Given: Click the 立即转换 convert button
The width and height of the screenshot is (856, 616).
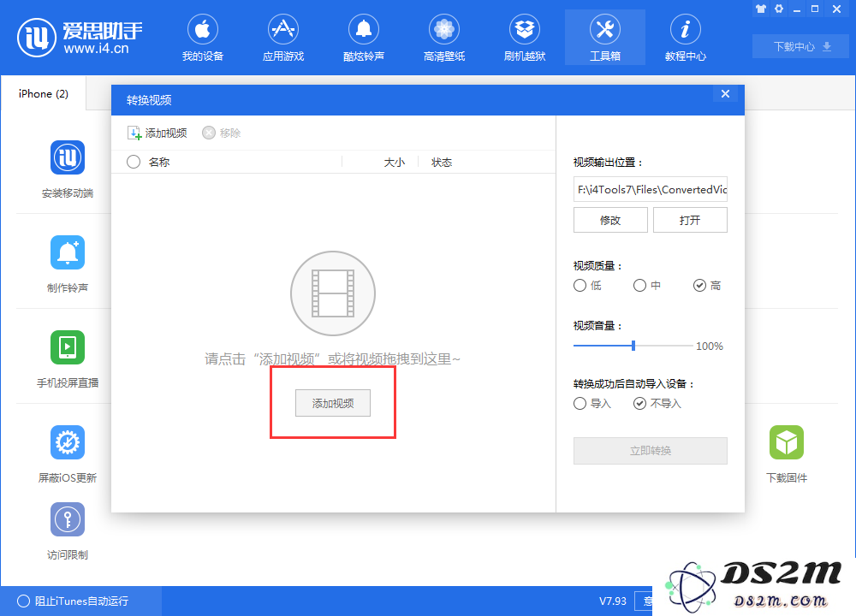Looking at the screenshot, I should point(651,451).
